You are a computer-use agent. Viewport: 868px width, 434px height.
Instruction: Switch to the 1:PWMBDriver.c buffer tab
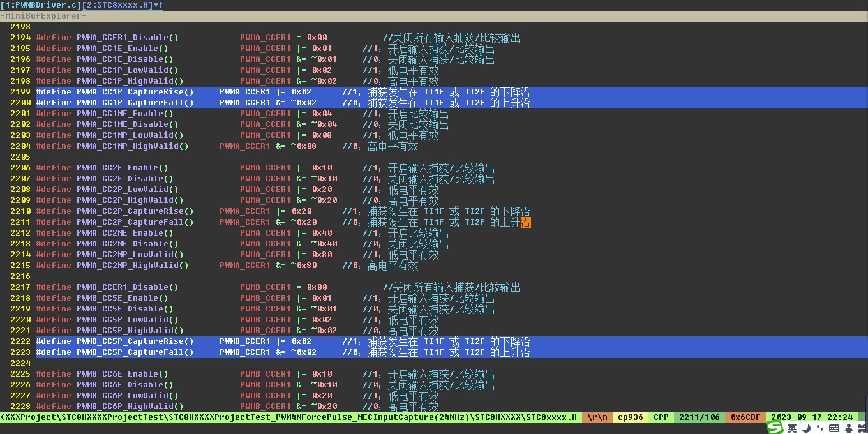[x=41, y=4]
